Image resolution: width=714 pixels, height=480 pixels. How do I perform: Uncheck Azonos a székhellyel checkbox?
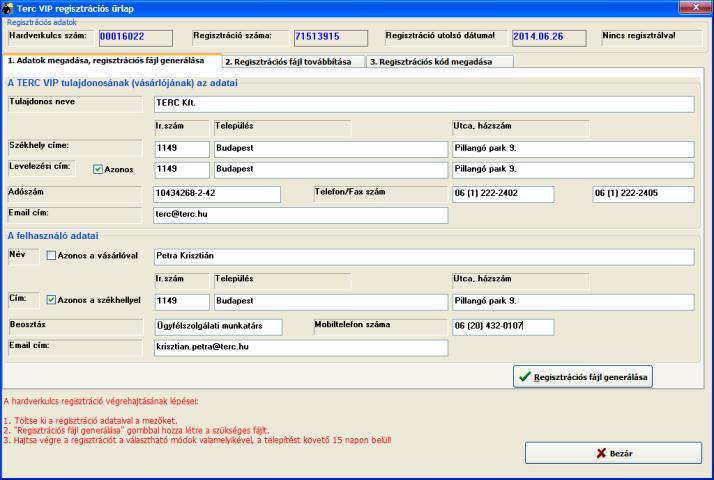pos(51,300)
